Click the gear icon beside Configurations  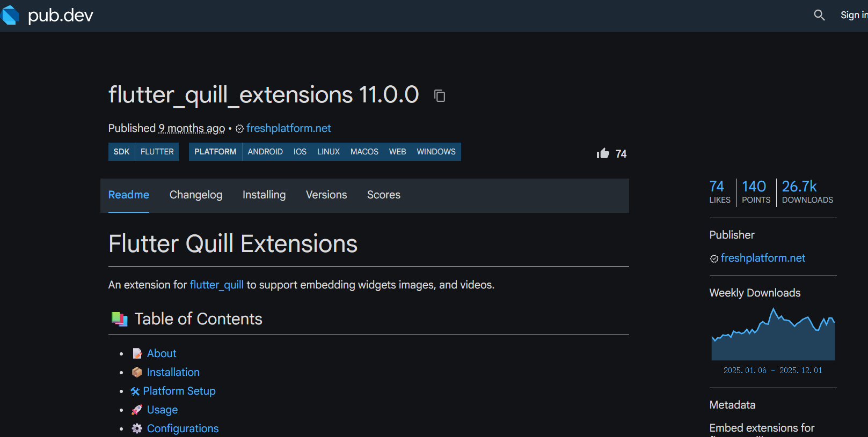pyautogui.click(x=137, y=428)
